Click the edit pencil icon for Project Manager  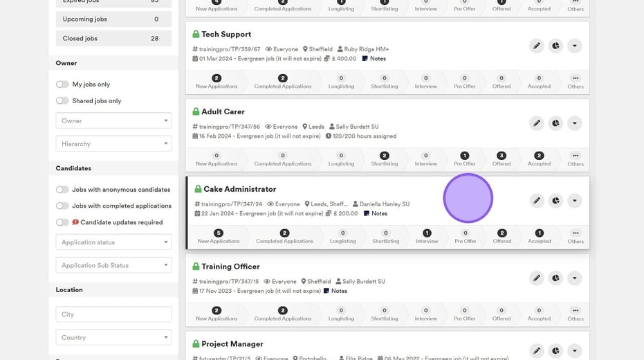pyautogui.click(x=536, y=350)
